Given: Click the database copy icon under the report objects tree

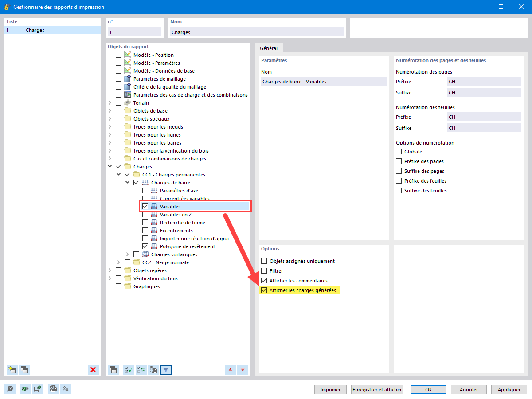Looking at the screenshot, I should 153,370.
